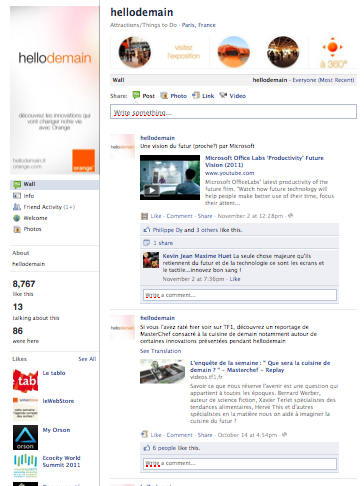Image resolution: width=364 pixels, height=486 pixels.
Task: Open the Welcome globe icon
Action: click(x=17, y=218)
